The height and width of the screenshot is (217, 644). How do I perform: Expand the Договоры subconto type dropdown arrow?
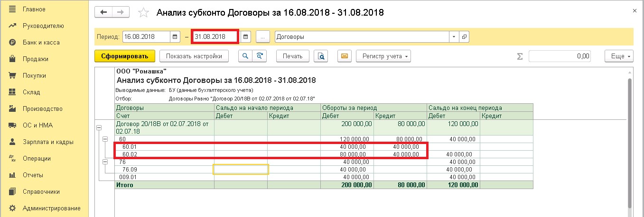pos(454,36)
